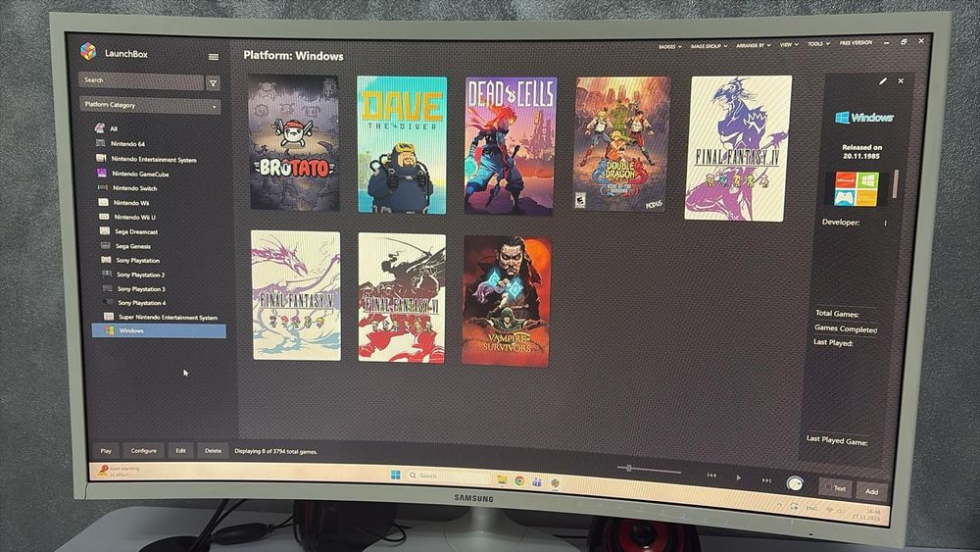Expand the Badges dropdown menu
The height and width of the screenshot is (552, 980).
click(x=669, y=46)
